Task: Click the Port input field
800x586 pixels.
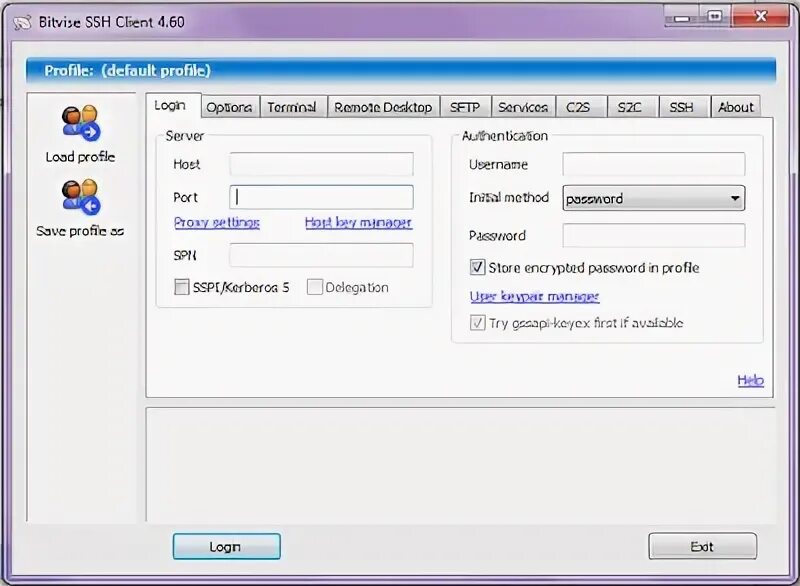Action: point(321,197)
